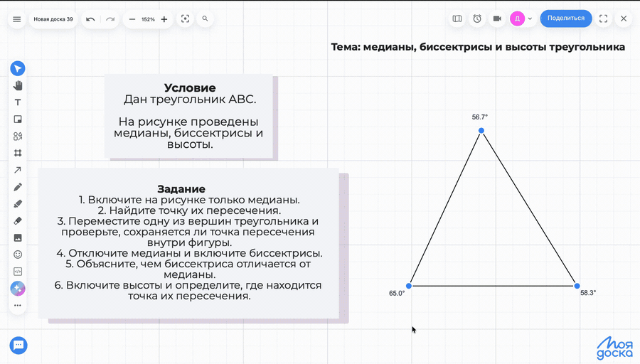
Task: Click the angle label "58.3°"
Action: point(588,293)
